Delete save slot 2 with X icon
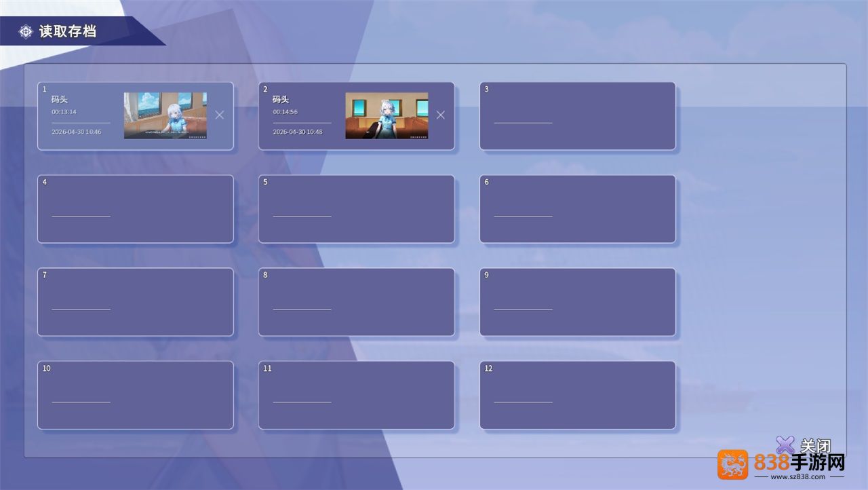868x490 pixels. (440, 115)
